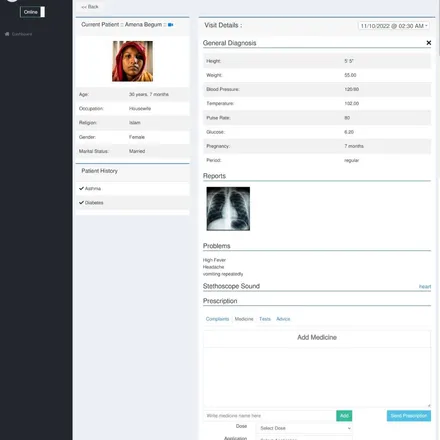
Task: Switch to the Medicine tab
Action: point(244,319)
